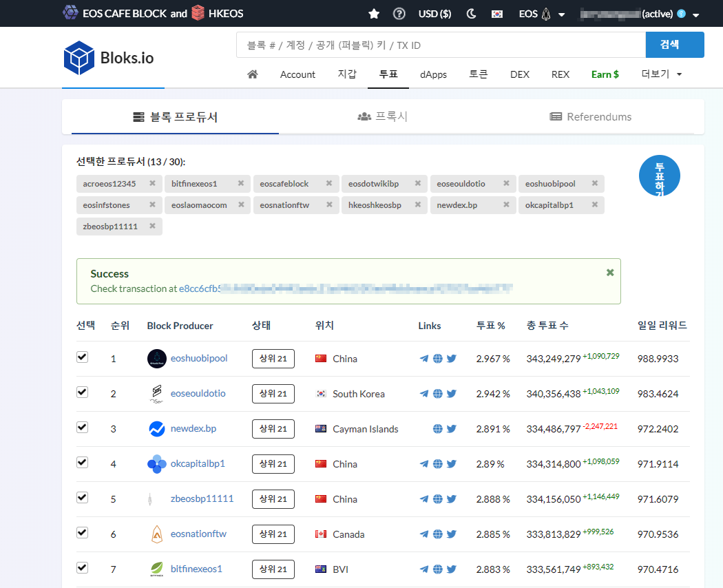Open the help question mark icon

click(x=399, y=14)
